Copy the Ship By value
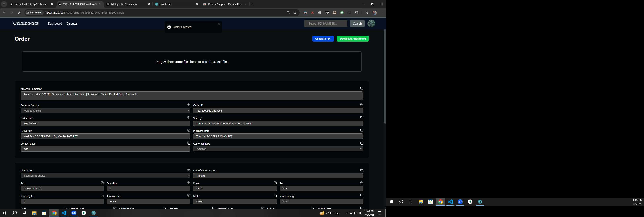 [361, 118]
